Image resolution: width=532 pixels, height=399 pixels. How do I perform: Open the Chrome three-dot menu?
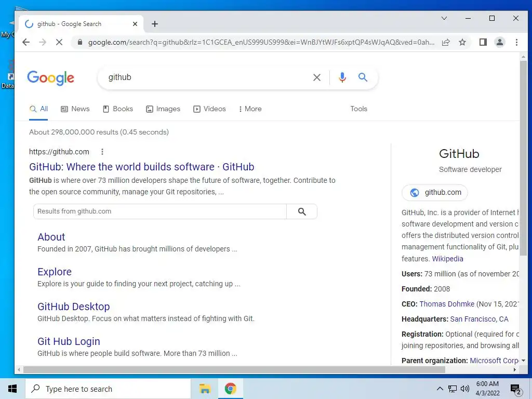(x=516, y=42)
